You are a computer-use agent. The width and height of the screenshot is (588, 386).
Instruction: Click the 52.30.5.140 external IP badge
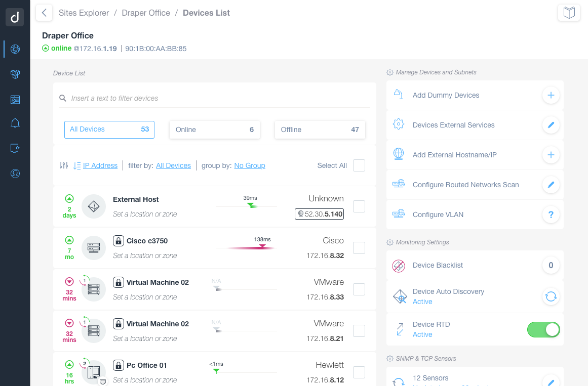pyautogui.click(x=319, y=214)
